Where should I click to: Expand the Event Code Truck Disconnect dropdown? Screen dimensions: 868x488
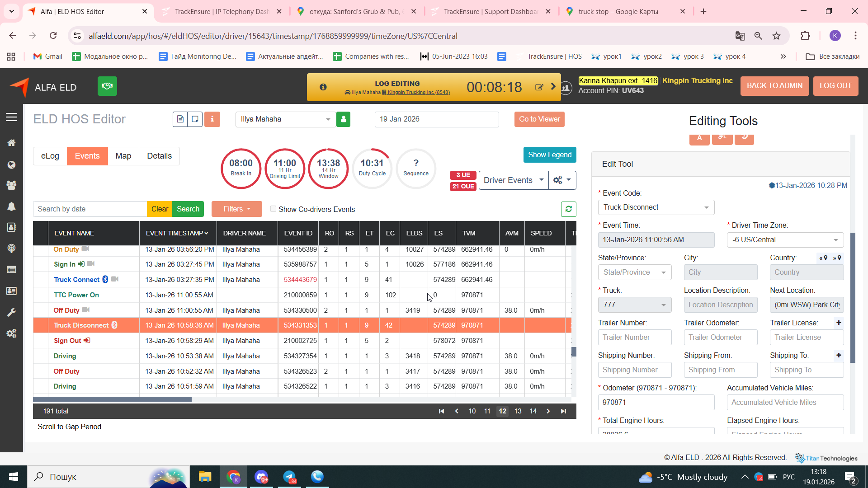tap(656, 207)
